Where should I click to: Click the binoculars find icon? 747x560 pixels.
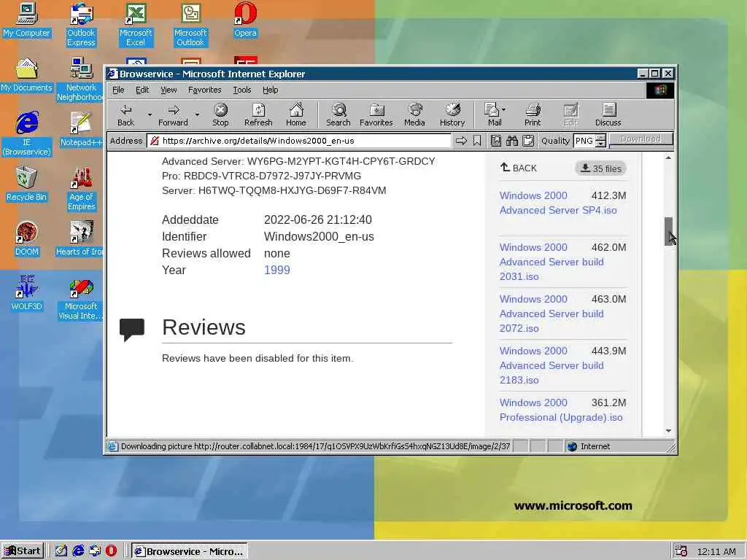click(x=512, y=141)
